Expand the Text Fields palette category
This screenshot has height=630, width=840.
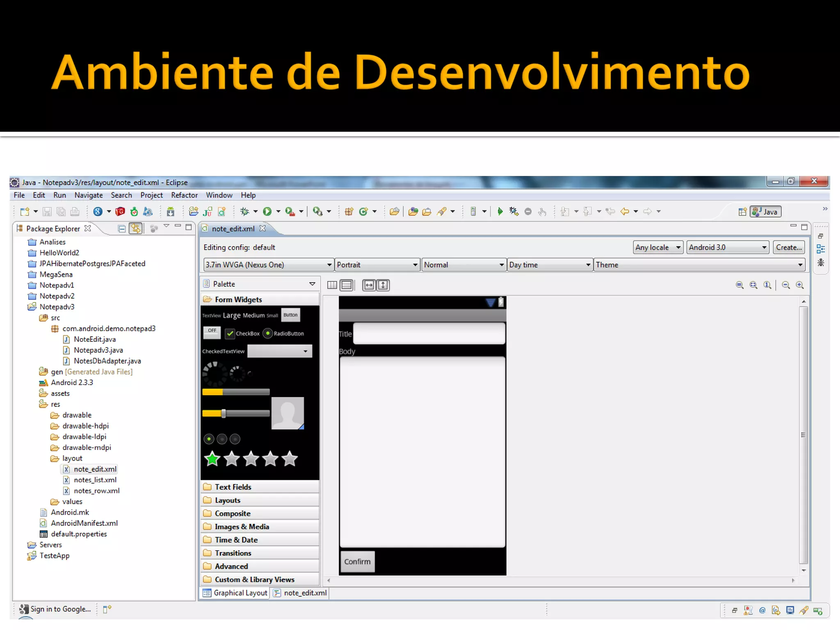click(x=233, y=487)
